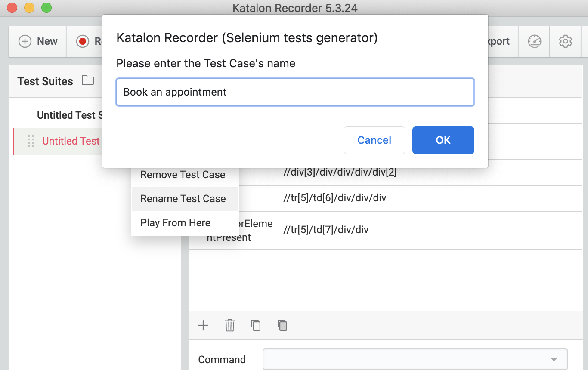Click the //tr[5]/td[6]/div/div/div target cell
The image size is (588, 370).
[x=335, y=198]
